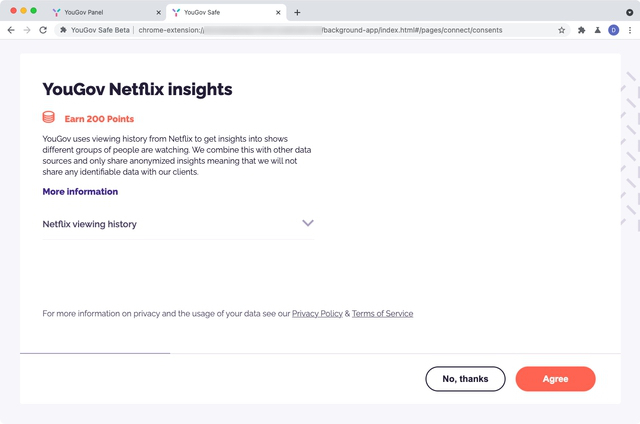Open the Chrome extensions puzzle icon

pyautogui.click(x=581, y=30)
